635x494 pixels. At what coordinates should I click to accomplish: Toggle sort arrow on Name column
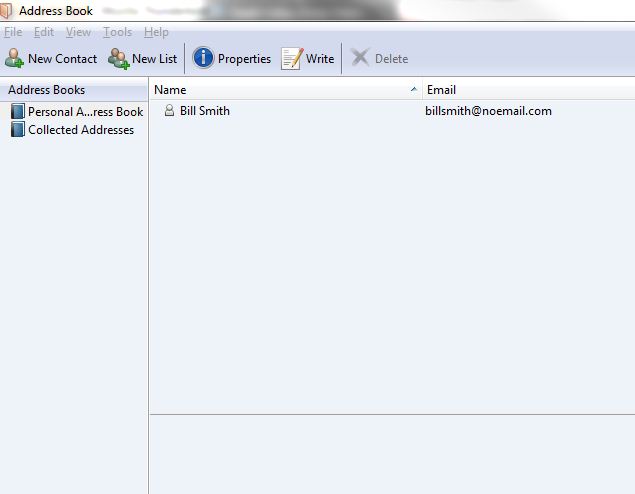point(414,90)
